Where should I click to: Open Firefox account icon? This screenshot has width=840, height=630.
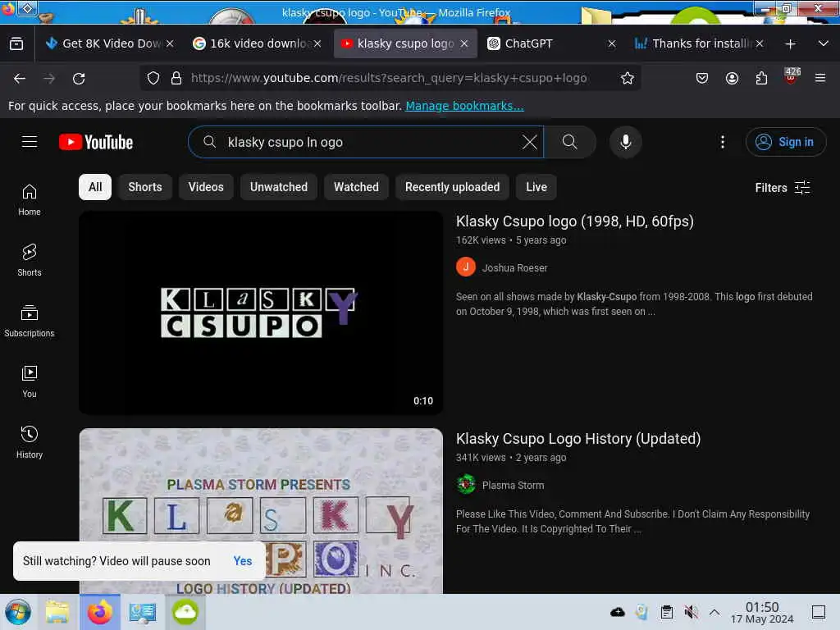tap(732, 78)
